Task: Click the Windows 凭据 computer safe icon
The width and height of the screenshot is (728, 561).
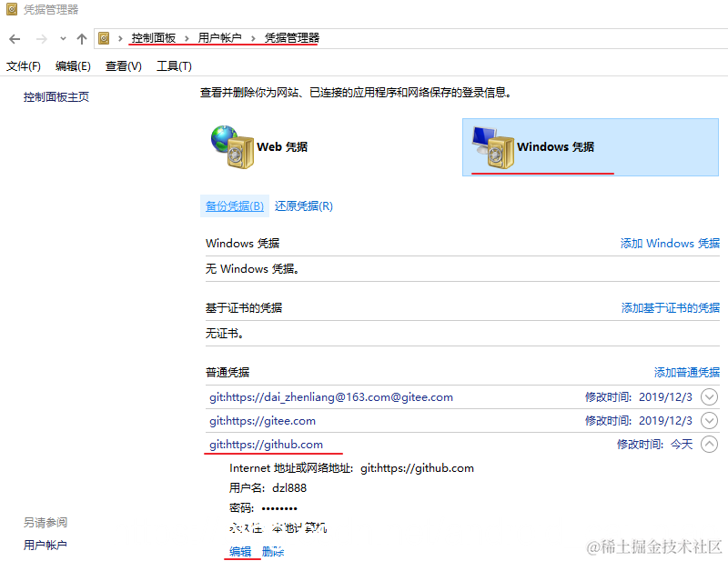Action: pyautogui.click(x=492, y=146)
